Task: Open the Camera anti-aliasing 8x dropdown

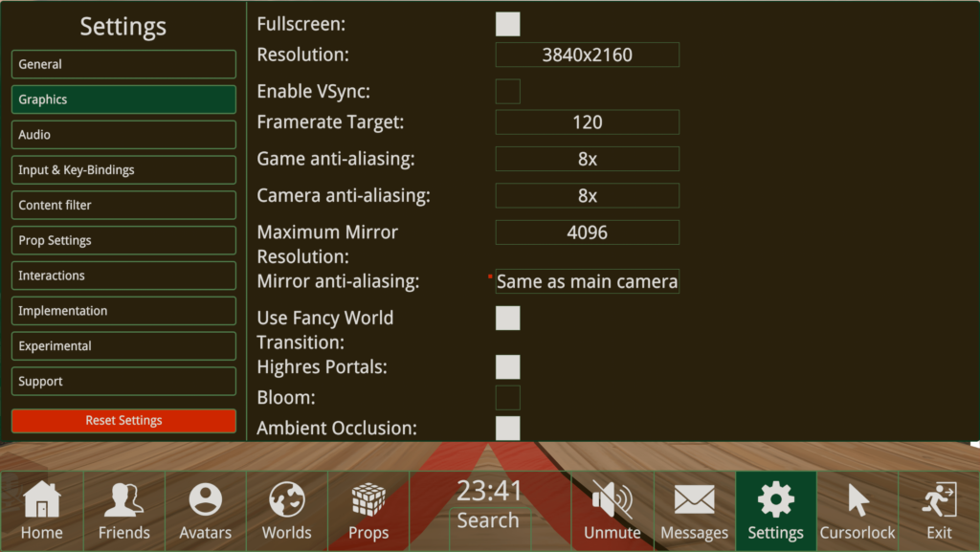Action: click(x=588, y=196)
